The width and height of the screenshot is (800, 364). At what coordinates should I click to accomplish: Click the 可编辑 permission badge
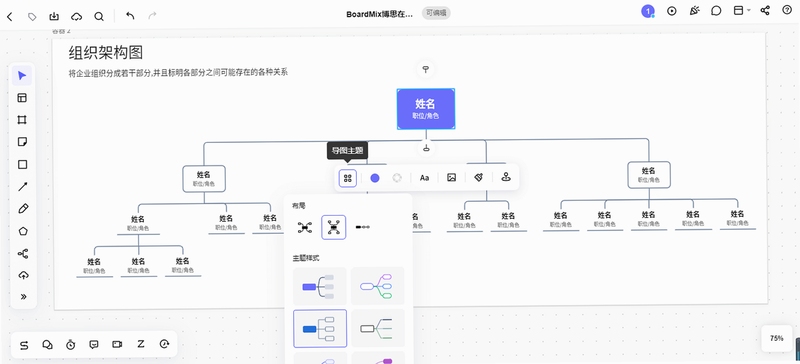click(436, 14)
